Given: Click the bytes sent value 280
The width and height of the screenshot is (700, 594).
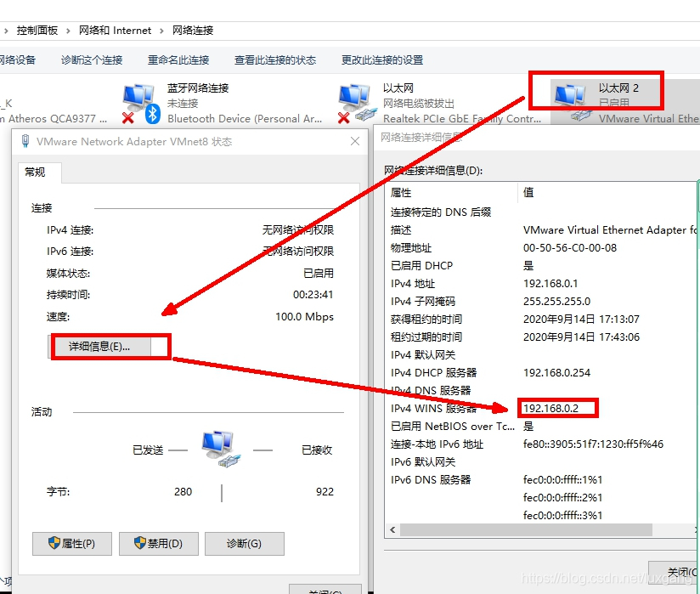Looking at the screenshot, I should point(183,492).
